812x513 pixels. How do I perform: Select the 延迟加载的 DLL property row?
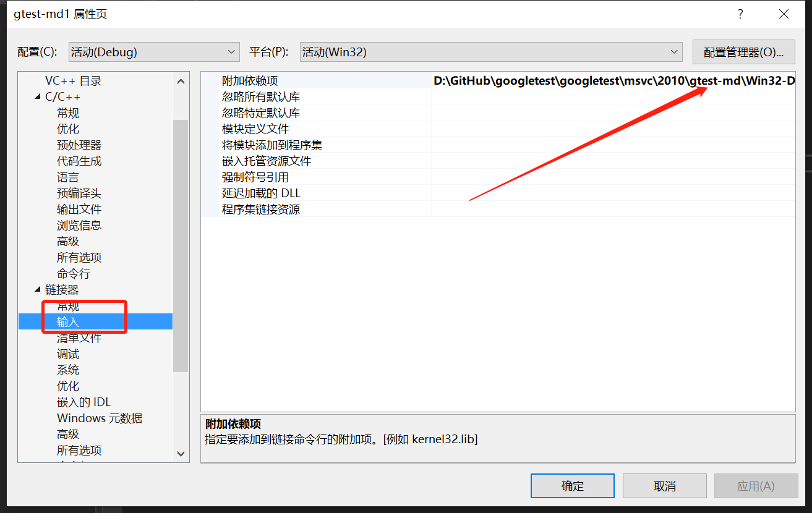click(x=498, y=193)
